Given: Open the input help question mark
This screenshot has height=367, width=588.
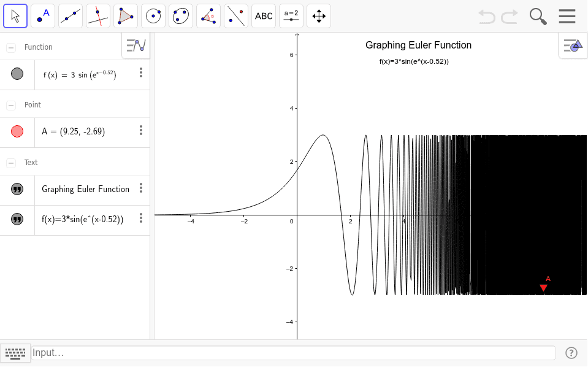Looking at the screenshot, I should (571, 353).
